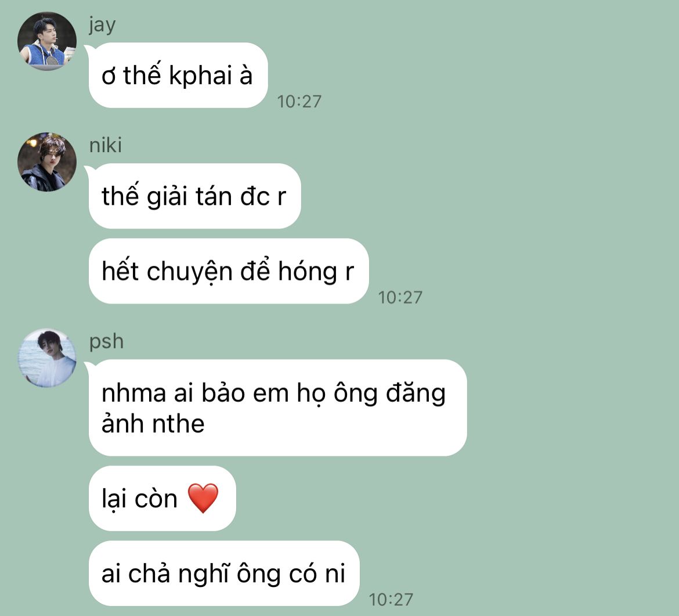This screenshot has height=616, width=679.
Task: Click the word 'kphai' in jay's message
Action: (200, 77)
